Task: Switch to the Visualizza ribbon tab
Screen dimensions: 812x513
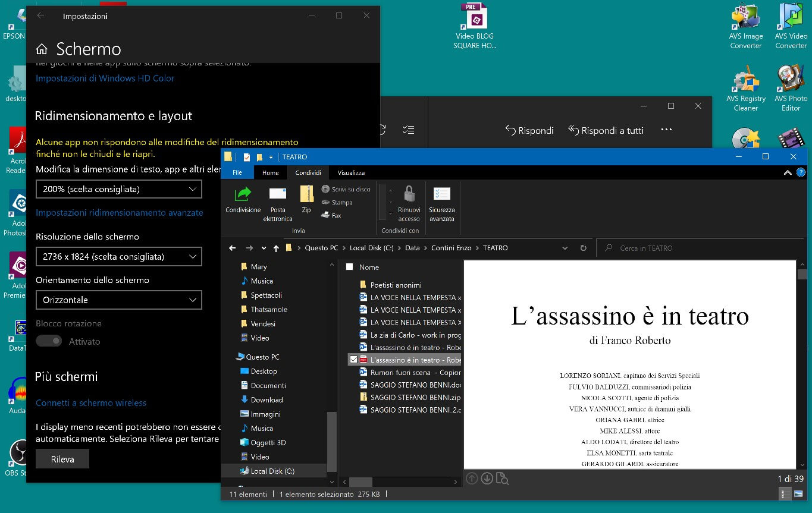Action: [351, 172]
